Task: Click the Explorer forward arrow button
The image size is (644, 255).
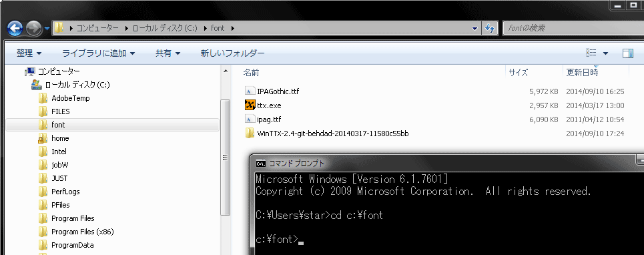Action: point(33,28)
